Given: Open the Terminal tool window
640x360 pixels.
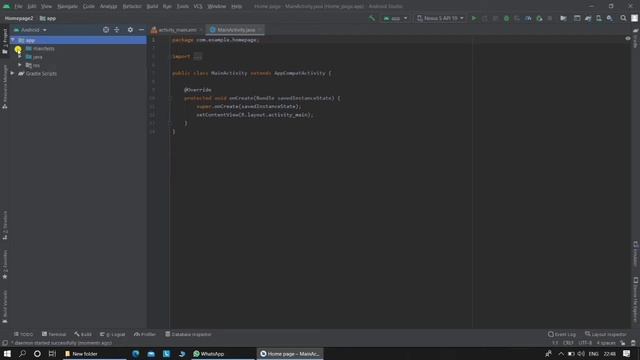Looking at the screenshot, I should click(54, 334).
